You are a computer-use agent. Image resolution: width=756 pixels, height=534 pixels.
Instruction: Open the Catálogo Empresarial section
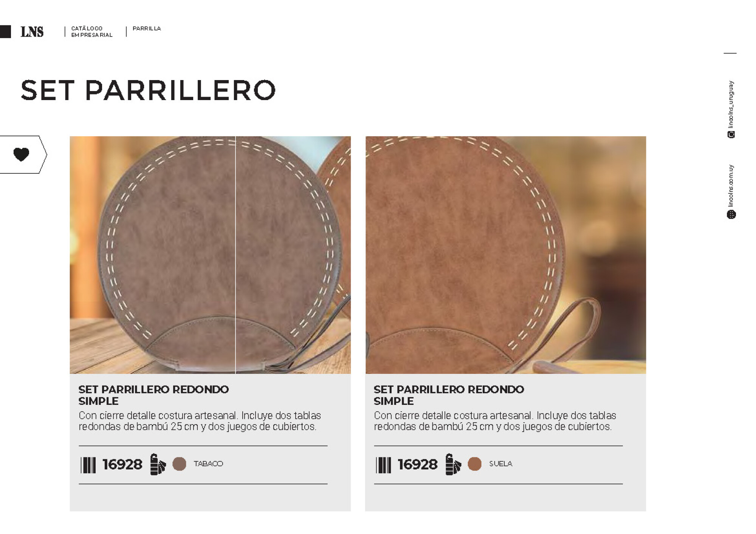coord(92,32)
